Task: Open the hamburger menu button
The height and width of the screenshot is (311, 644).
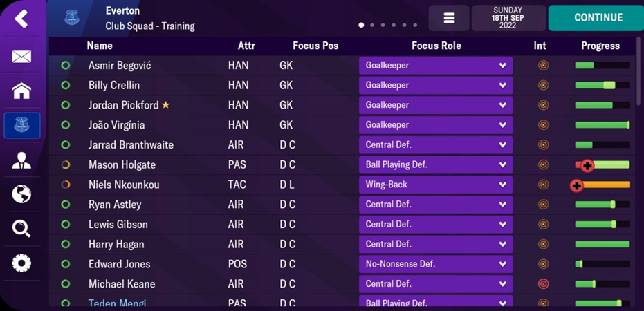Action: pyautogui.click(x=449, y=18)
